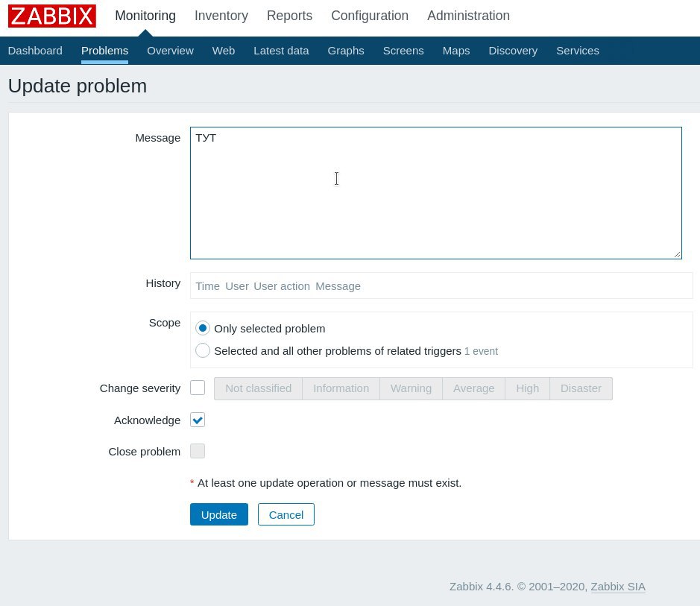Switch to the Problems tab
Screen dimensions: 700x606
click(x=104, y=51)
